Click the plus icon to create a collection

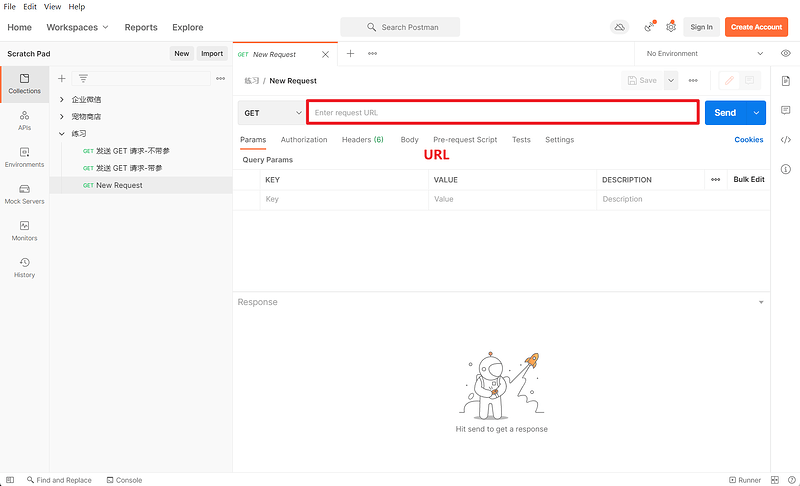[62, 79]
